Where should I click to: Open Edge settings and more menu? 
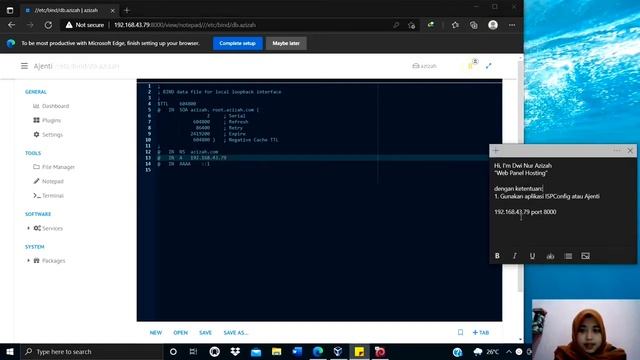(512, 25)
